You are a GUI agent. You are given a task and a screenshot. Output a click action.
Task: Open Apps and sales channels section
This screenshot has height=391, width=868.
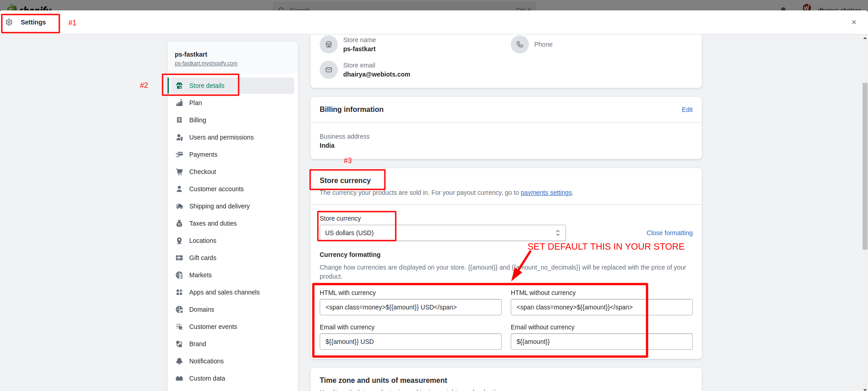[224, 292]
